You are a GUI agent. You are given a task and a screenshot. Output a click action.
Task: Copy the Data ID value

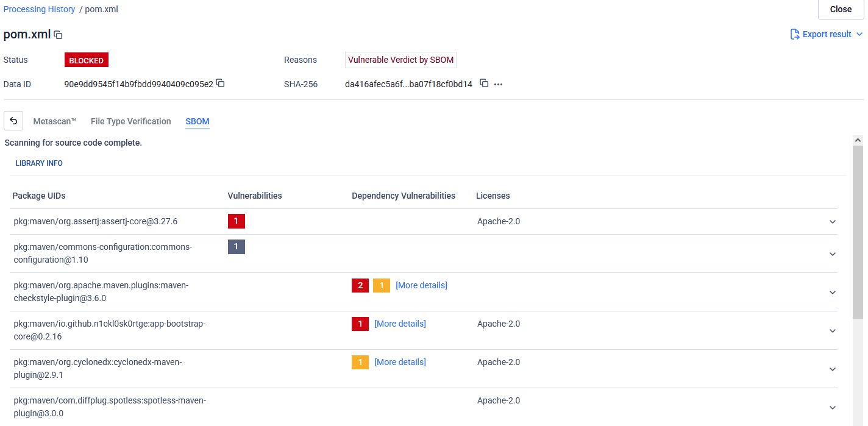pos(221,83)
